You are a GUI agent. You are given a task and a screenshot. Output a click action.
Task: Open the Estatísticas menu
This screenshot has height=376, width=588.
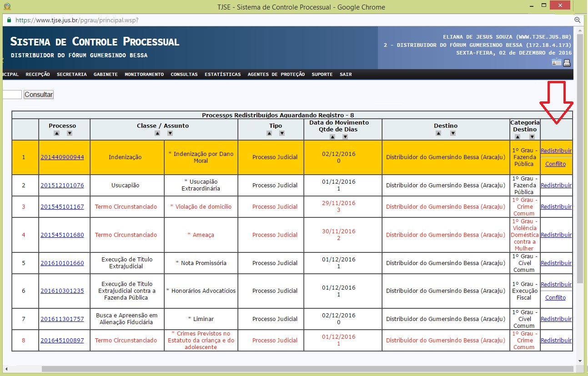(222, 75)
